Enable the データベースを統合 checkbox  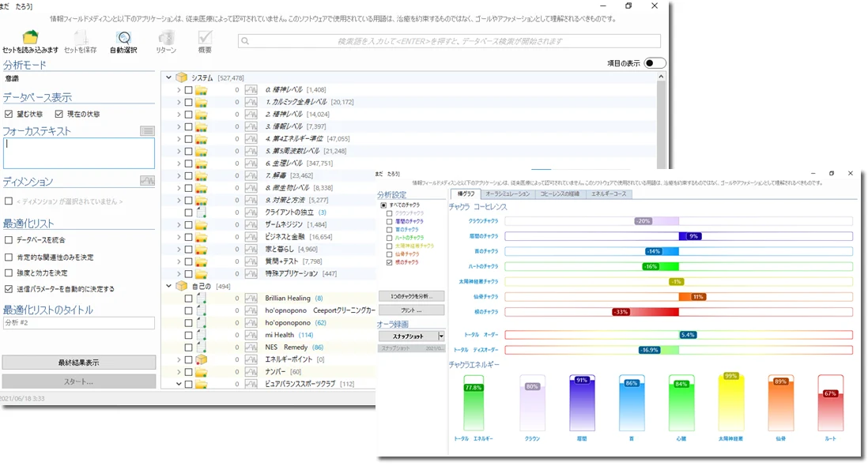[9, 240]
